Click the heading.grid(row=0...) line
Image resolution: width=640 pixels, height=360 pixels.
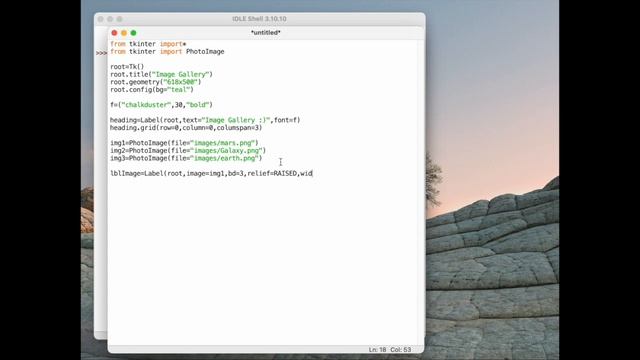[x=186, y=128]
